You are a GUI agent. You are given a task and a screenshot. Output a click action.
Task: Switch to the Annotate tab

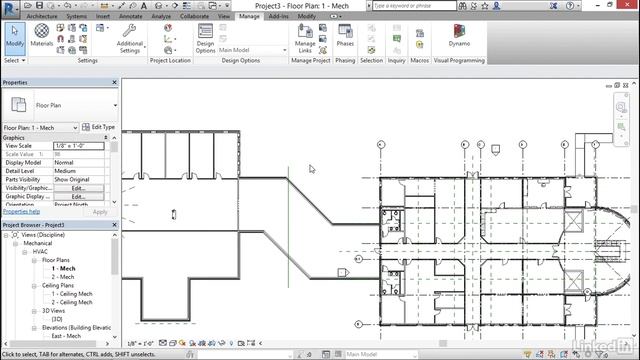pos(131,16)
